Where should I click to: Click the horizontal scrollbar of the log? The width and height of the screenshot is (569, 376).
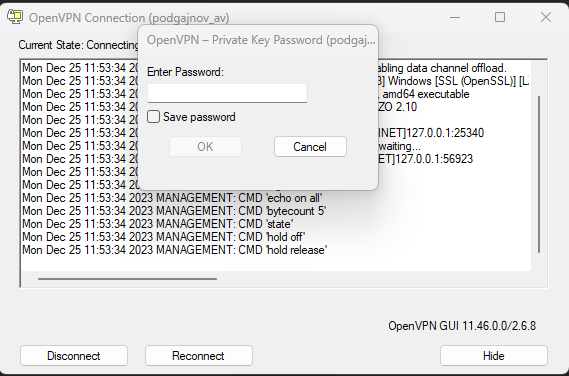coord(127,279)
